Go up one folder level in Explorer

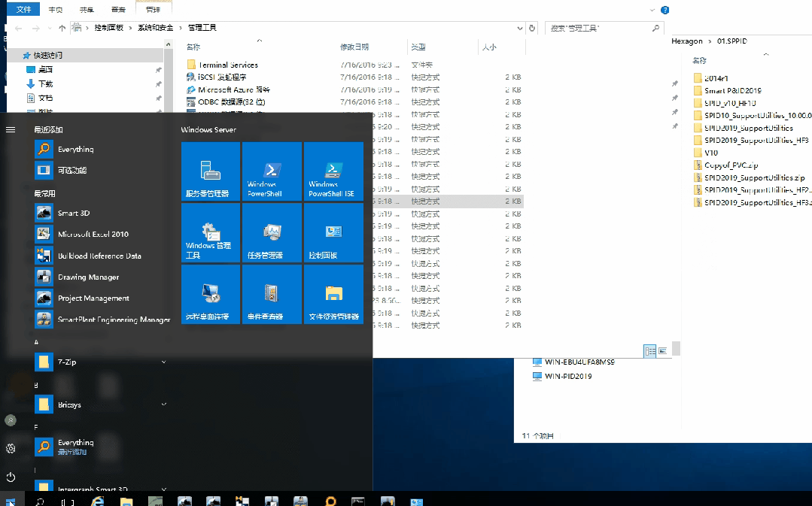tap(62, 28)
